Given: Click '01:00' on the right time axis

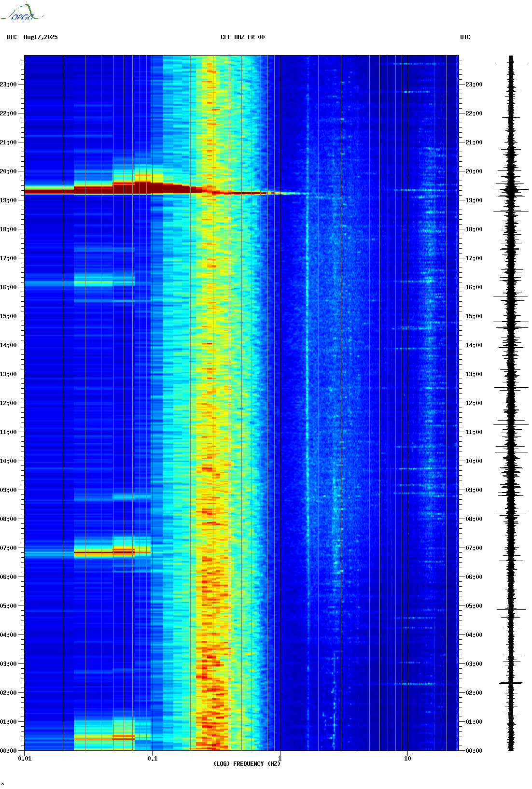Looking at the screenshot, I should [474, 722].
